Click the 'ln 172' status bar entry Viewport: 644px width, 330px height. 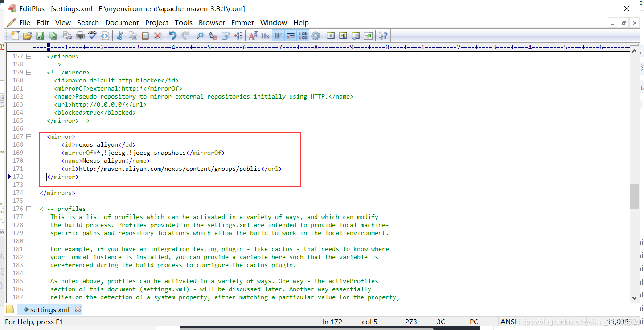point(332,322)
